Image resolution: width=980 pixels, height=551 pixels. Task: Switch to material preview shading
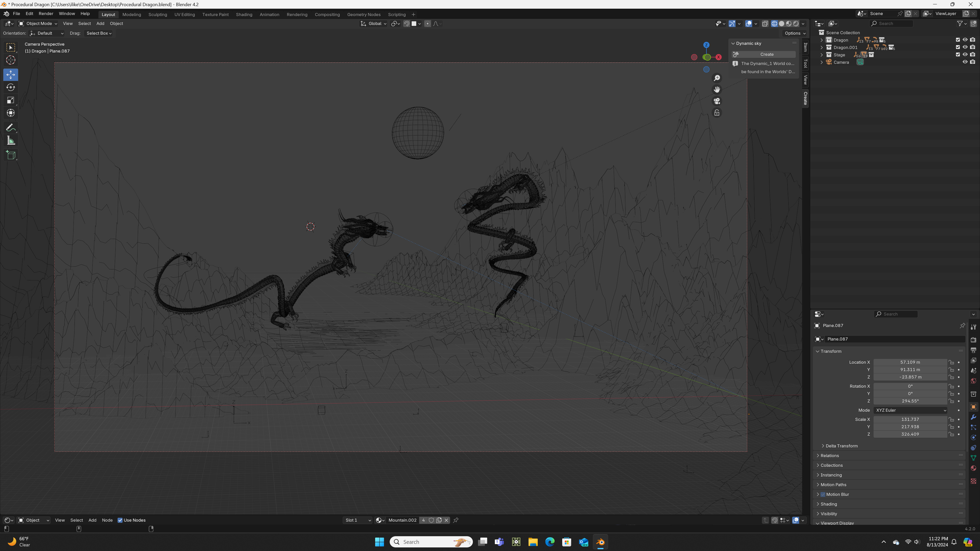point(789,23)
